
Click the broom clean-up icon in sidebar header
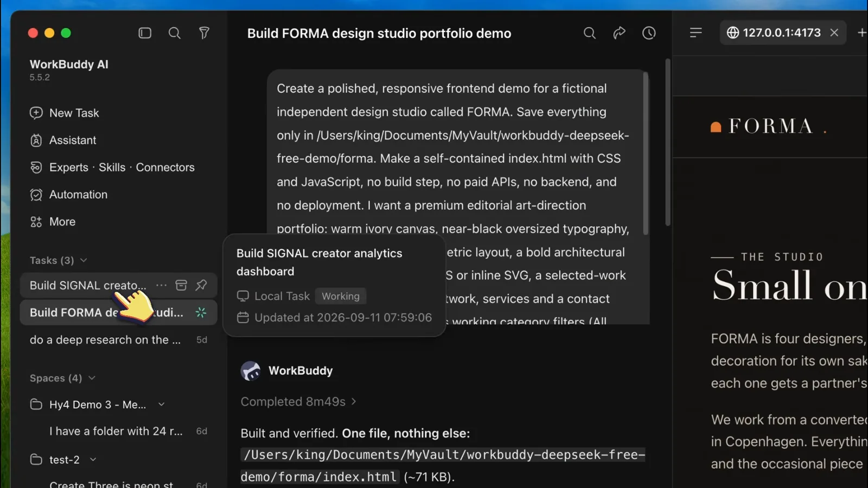point(204,33)
